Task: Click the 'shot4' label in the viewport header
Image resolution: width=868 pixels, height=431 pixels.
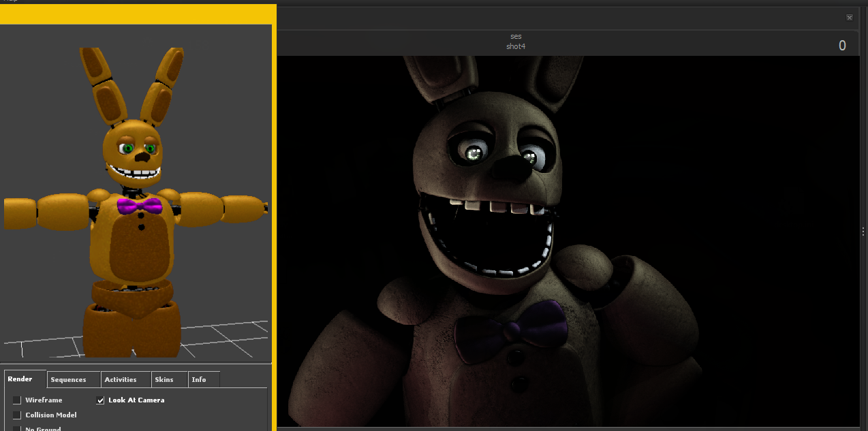Action: click(x=516, y=47)
